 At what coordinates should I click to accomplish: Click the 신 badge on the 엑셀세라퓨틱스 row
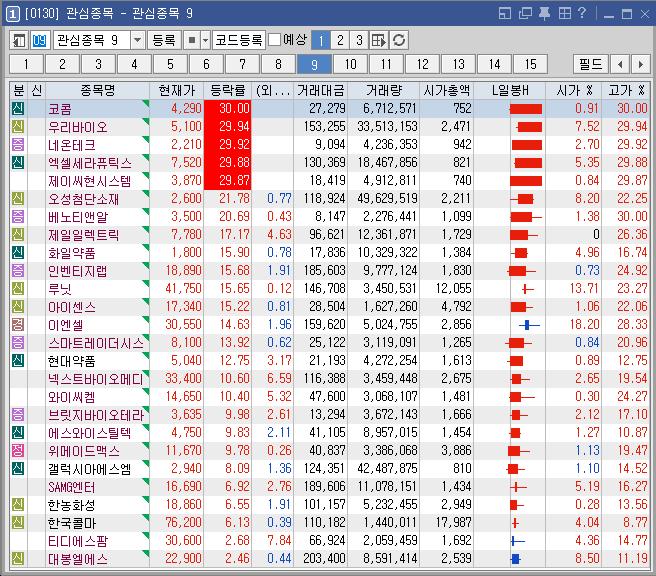(x=18, y=162)
